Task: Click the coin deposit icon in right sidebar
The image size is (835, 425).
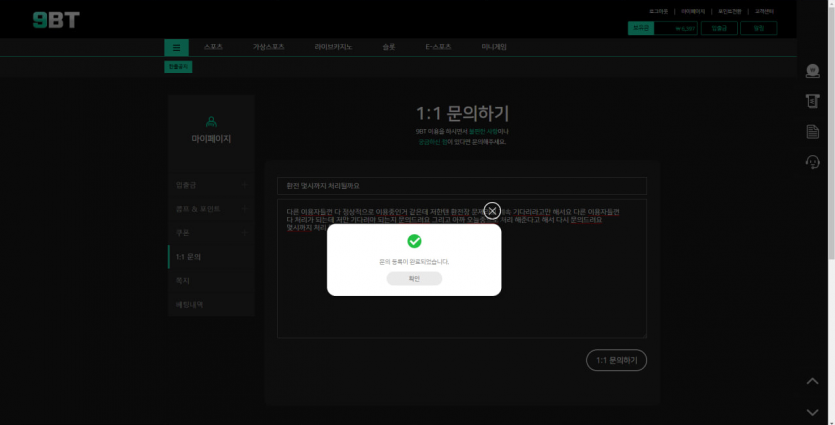Action: 813,71
